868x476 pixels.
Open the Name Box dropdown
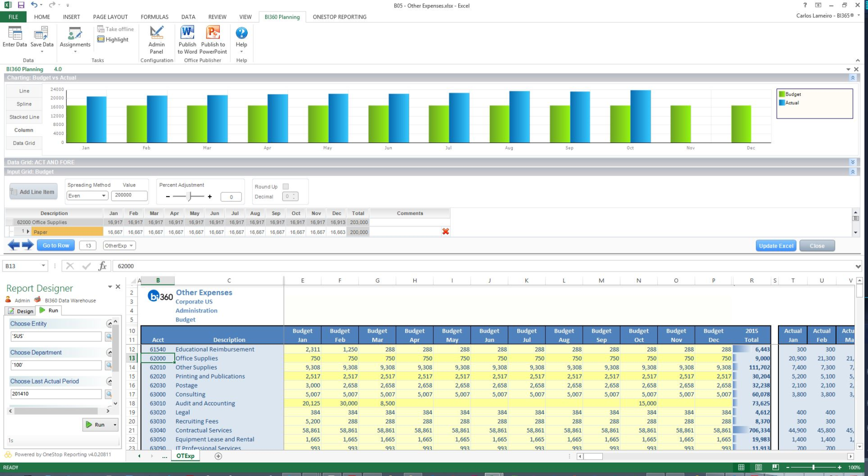[44, 266]
